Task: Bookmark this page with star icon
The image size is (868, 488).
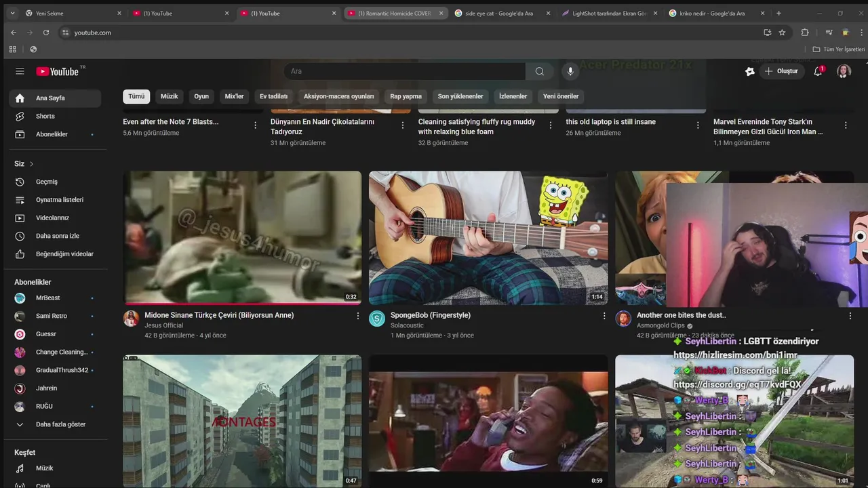Action: click(x=782, y=33)
